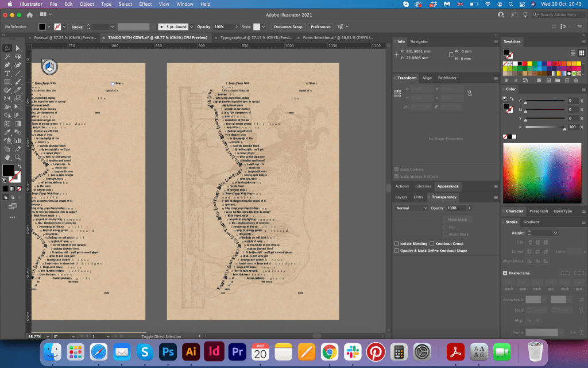Open the Effect menu
The image size is (588, 368).
pos(145,4)
